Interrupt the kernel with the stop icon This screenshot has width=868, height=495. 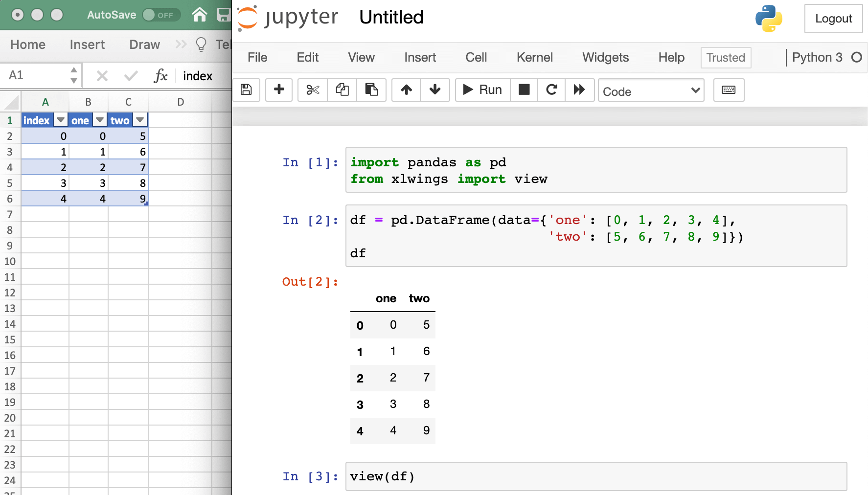tap(524, 90)
